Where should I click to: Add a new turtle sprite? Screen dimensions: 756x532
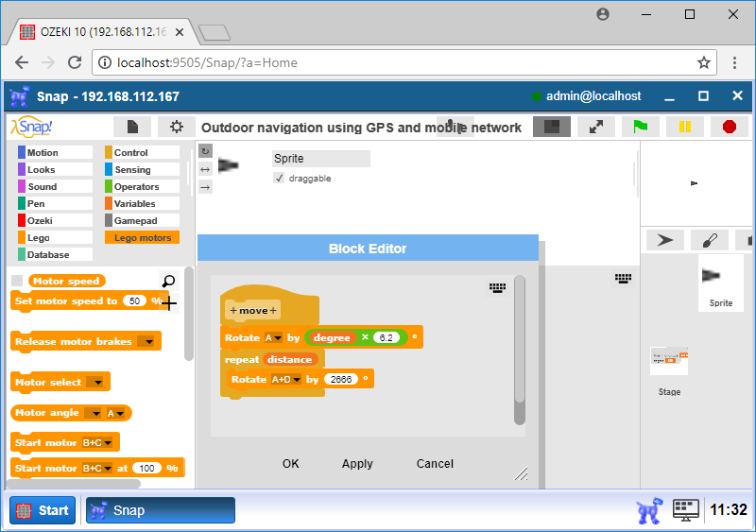tap(665, 240)
